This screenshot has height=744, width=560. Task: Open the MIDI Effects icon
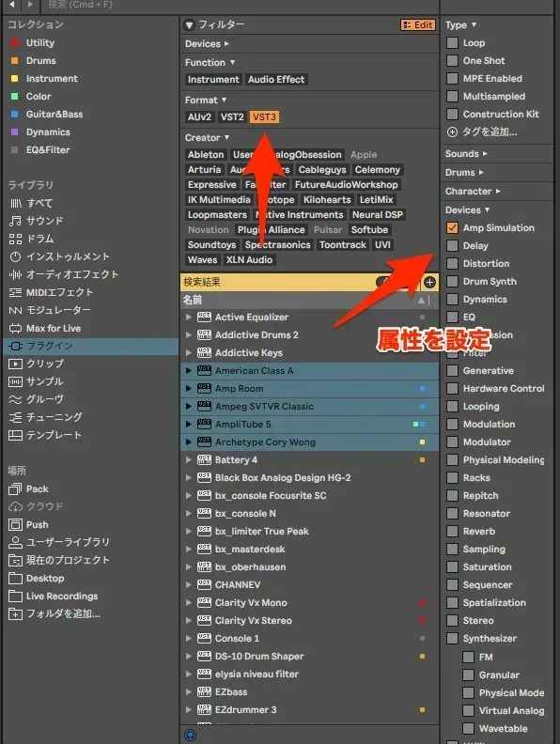[15, 292]
